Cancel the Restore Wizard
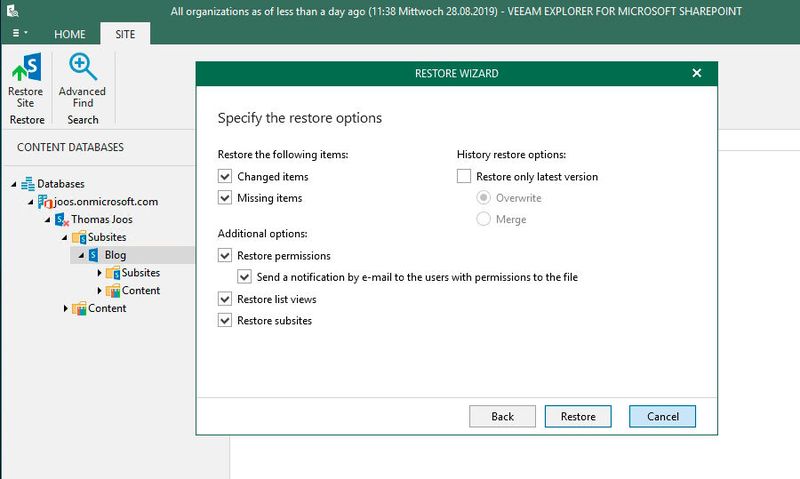The height and width of the screenshot is (479, 800). pos(662,416)
